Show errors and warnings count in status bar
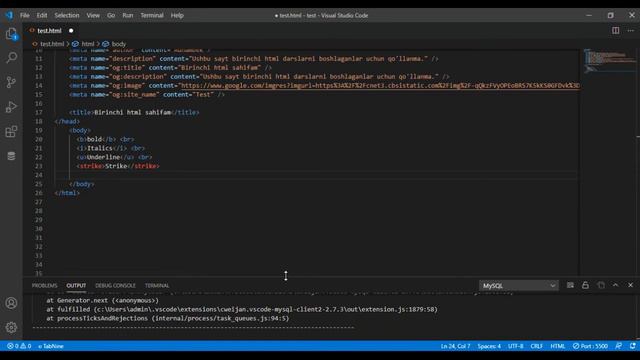 click(x=19, y=346)
